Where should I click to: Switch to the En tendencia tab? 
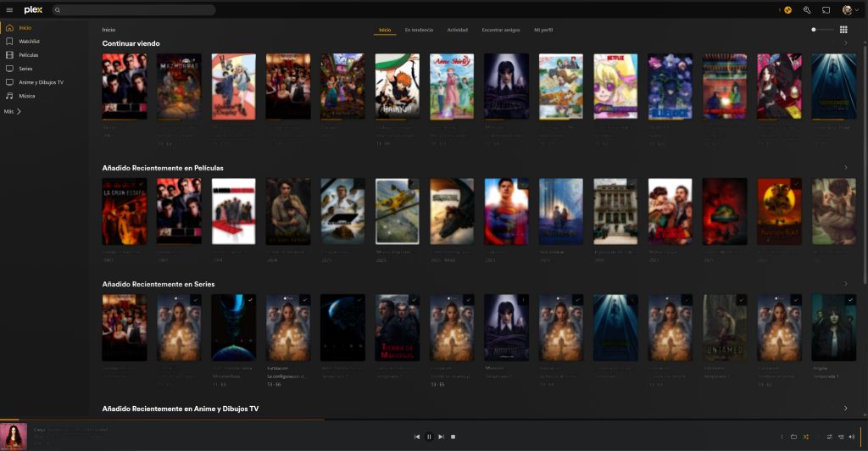click(419, 30)
